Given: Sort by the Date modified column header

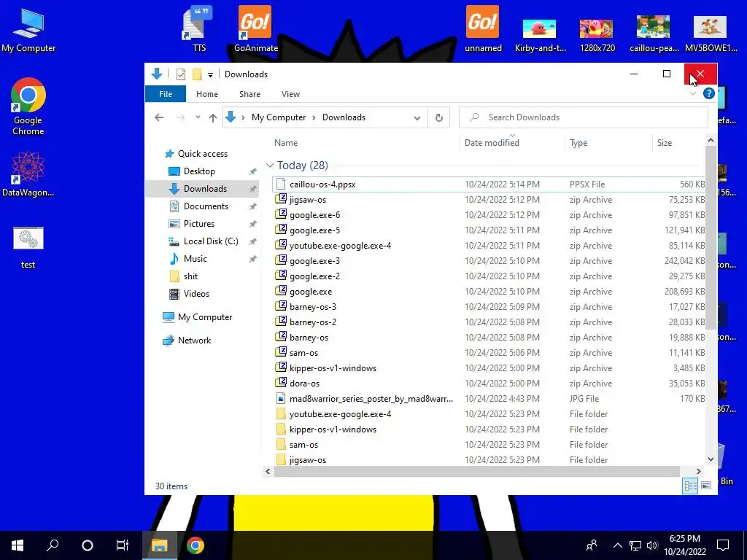Looking at the screenshot, I should [x=492, y=142].
